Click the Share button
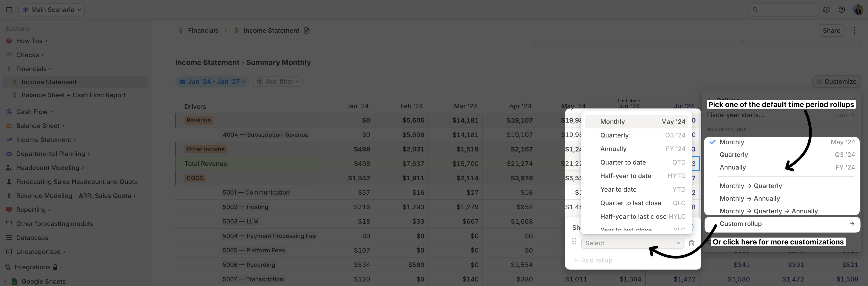Image resolution: width=868 pixels, height=286 pixels. [x=831, y=30]
